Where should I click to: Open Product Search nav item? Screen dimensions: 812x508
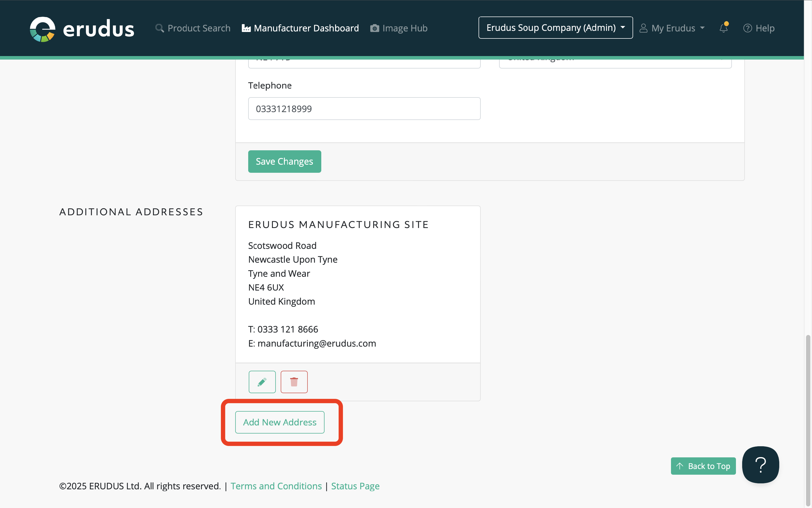(199, 28)
